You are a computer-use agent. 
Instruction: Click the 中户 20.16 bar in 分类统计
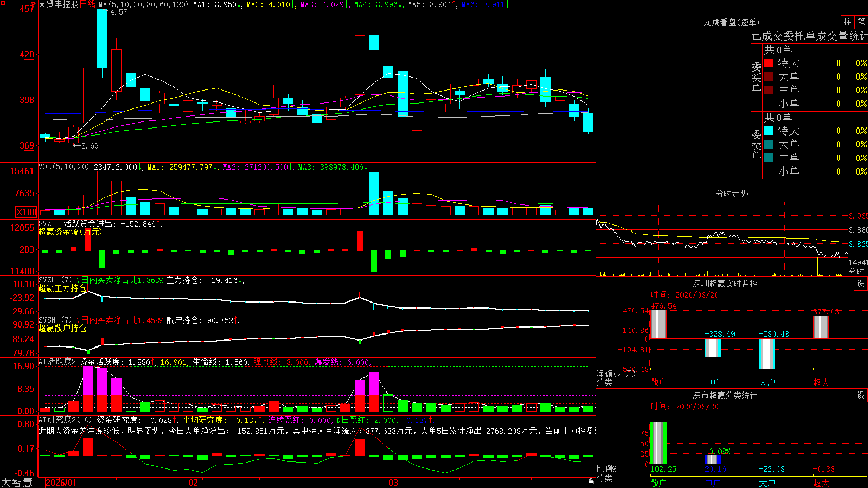coord(712,460)
